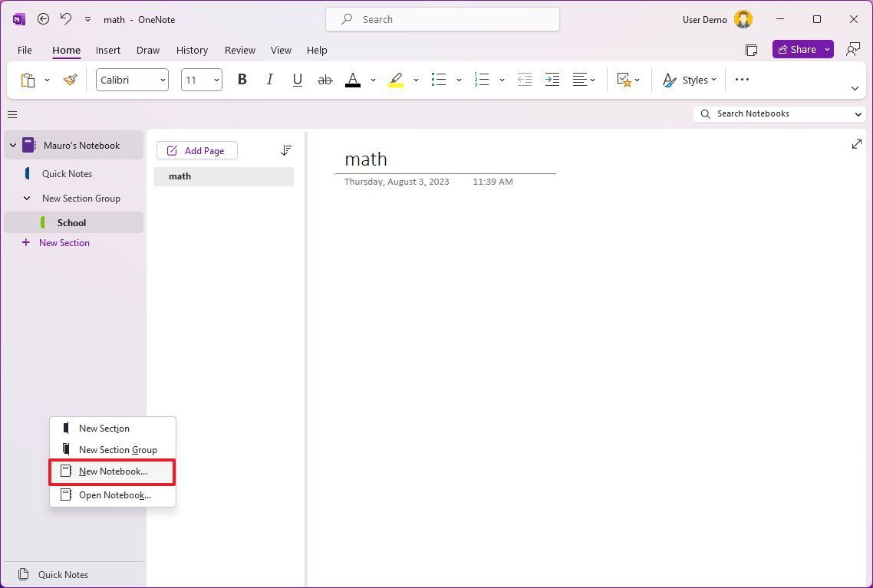Switch to the Insert ribbon tab

(x=107, y=50)
